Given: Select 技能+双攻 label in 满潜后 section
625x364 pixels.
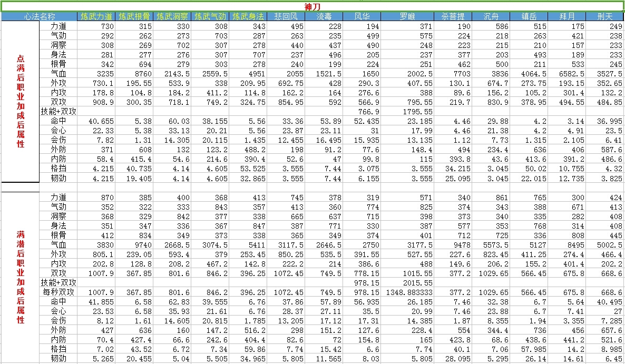Looking at the screenshot, I should coord(58,282).
